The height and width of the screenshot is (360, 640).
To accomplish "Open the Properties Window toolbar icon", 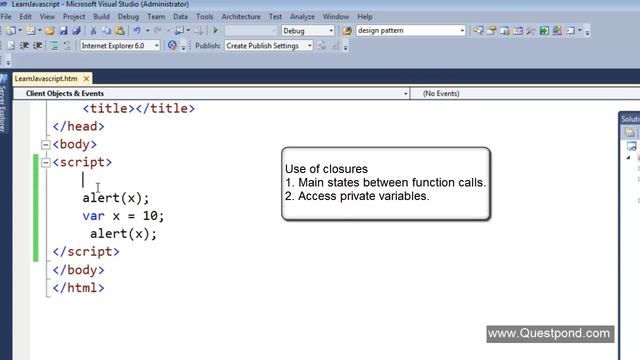I will pyautogui.click(x=491, y=31).
